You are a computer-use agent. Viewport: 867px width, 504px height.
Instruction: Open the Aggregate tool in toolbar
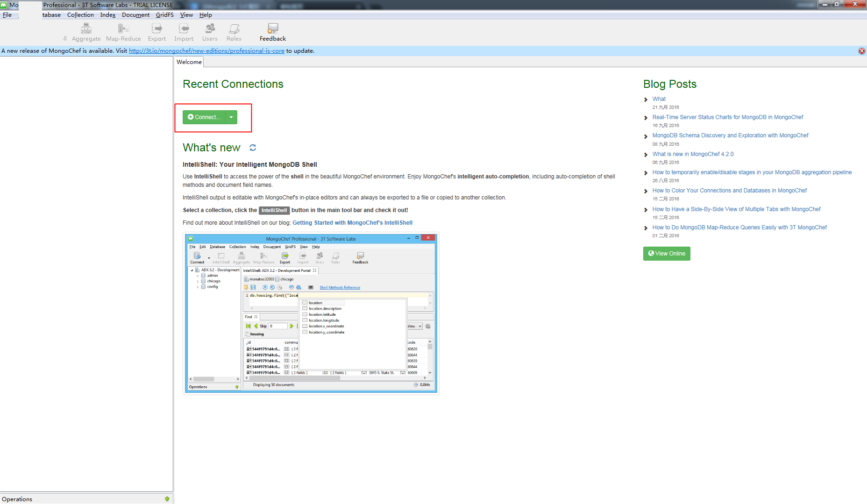[86, 33]
